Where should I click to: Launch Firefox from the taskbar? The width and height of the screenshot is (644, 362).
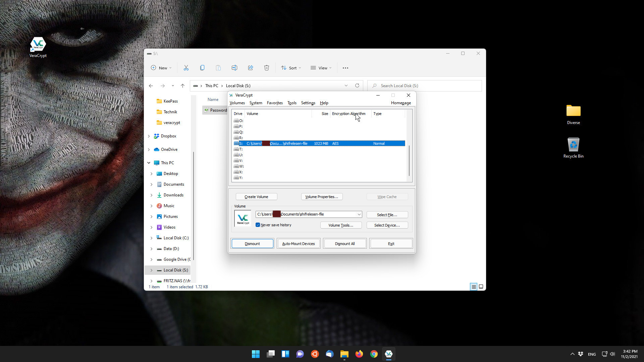coord(359,354)
